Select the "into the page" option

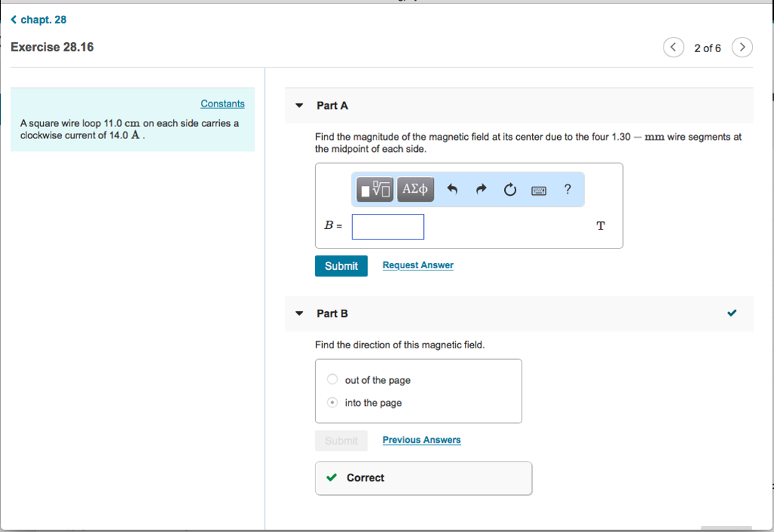[x=333, y=403]
